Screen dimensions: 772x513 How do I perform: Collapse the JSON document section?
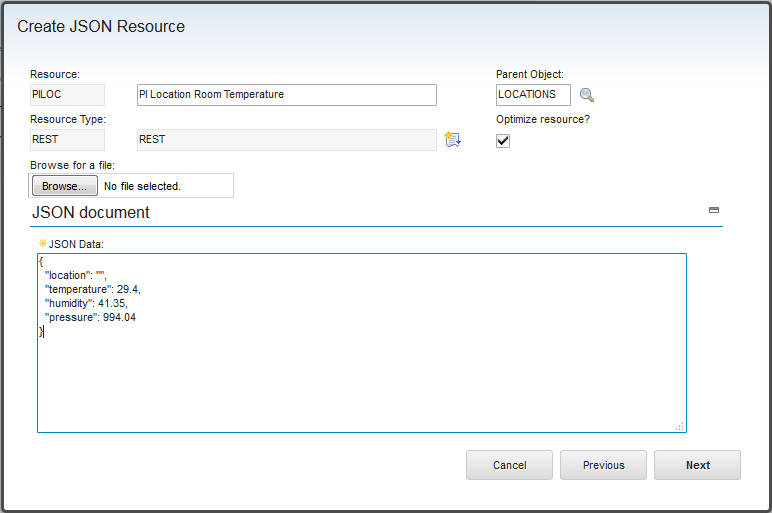[x=714, y=211]
